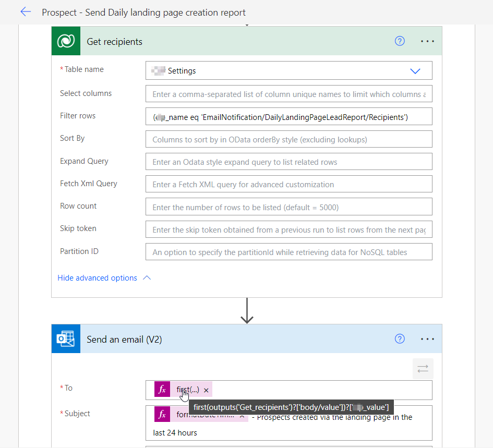Click the Row count field

click(x=288, y=207)
